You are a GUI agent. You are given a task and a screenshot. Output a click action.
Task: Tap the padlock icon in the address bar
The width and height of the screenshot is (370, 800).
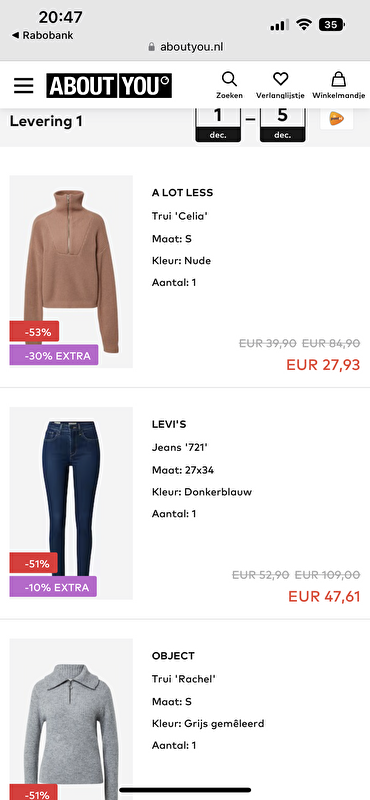[151, 47]
